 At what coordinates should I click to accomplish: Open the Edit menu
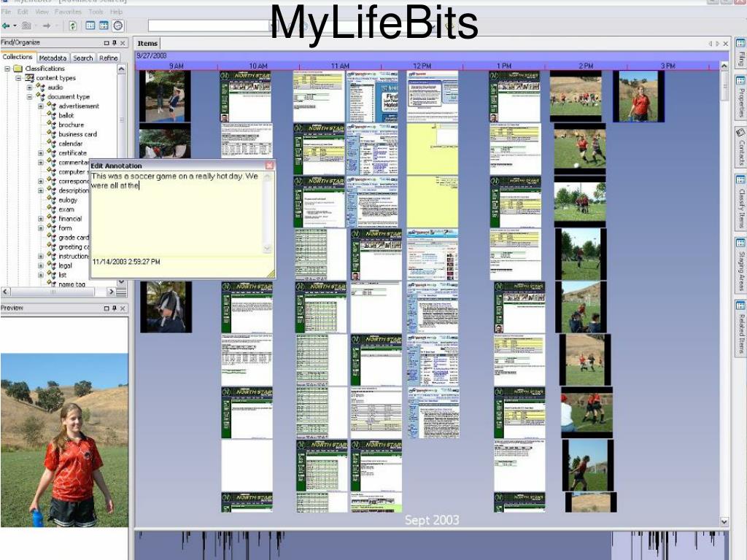[23, 12]
